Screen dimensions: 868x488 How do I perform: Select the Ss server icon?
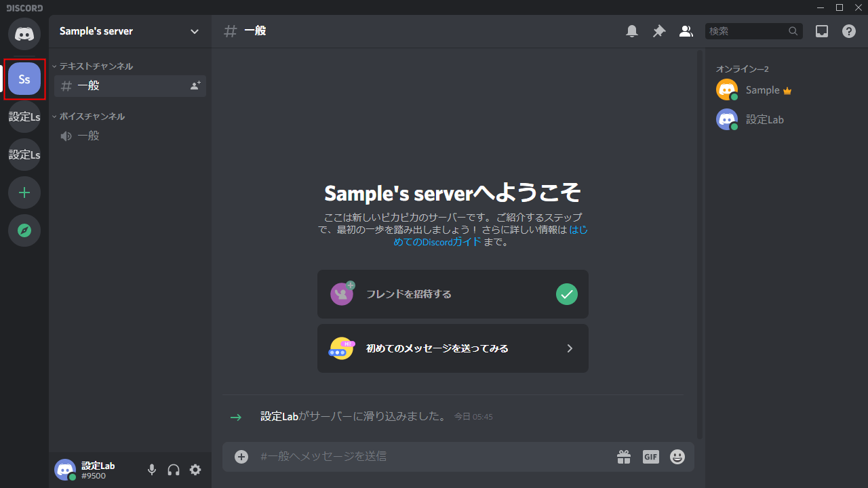click(x=24, y=79)
